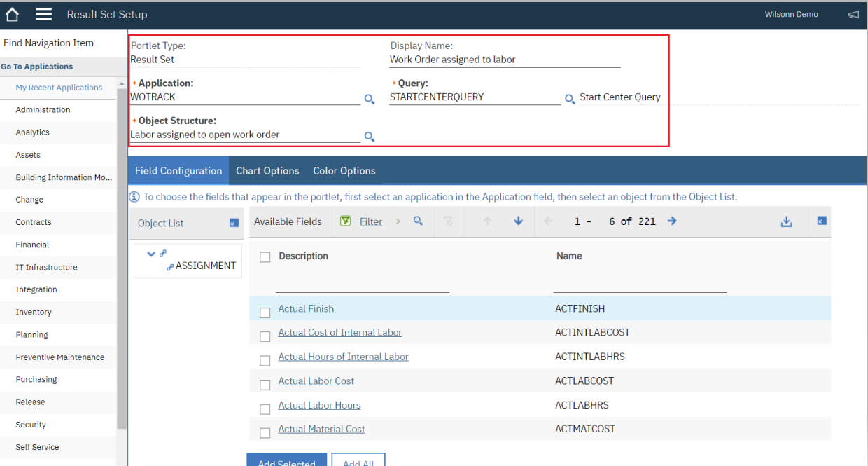Edit the Display Name field
The width and height of the screenshot is (868, 466).
pyautogui.click(x=504, y=59)
